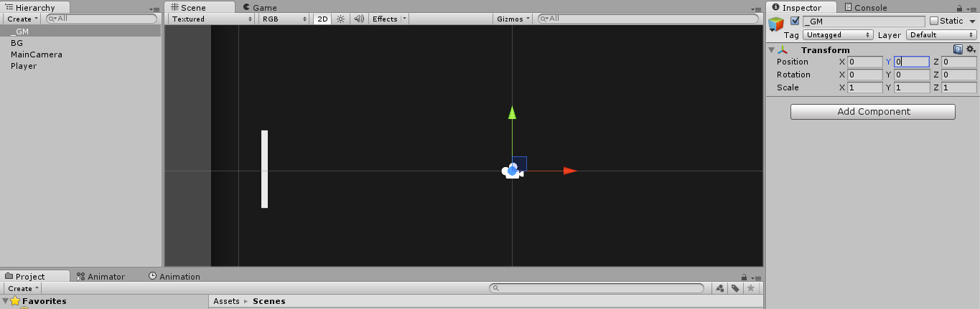This screenshot has width=980, height=309.
Task: Open the RGB render mode dropdown
Action: pos(284,19)
